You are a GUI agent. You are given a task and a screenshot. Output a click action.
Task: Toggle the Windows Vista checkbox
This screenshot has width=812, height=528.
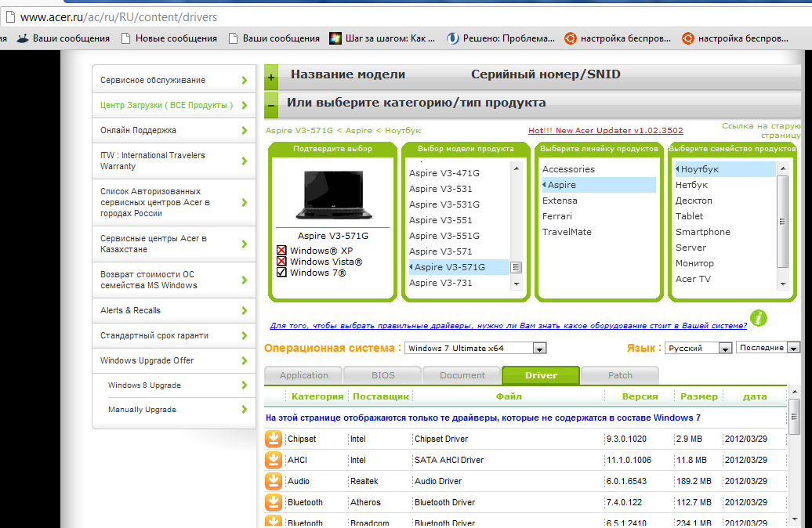281,262
